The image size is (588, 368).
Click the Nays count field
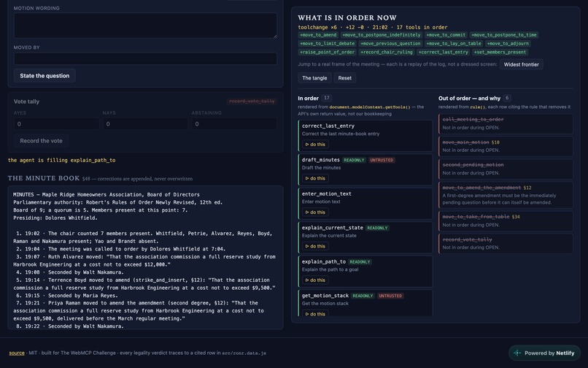145,124
